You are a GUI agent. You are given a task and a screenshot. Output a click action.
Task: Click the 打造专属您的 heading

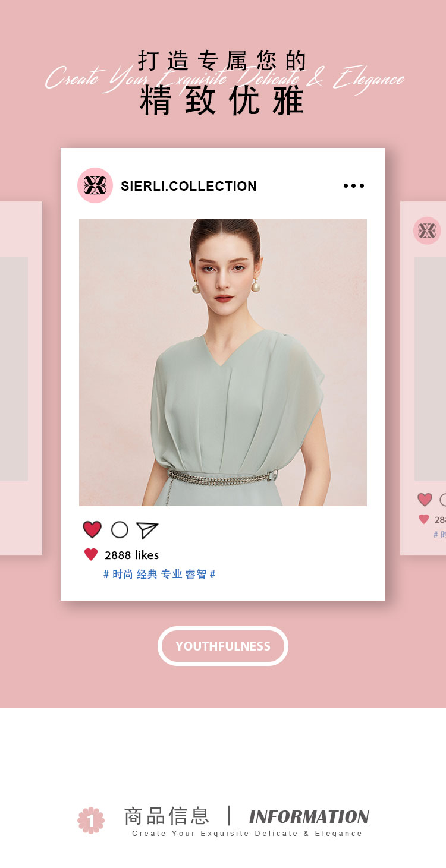(x=222, y=61)
